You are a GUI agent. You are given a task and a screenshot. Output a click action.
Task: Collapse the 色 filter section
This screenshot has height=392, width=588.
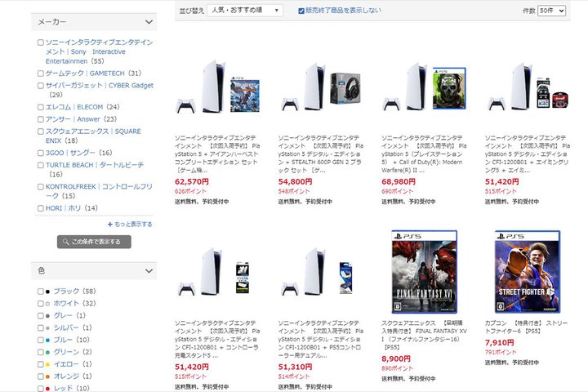click(149, 271)
